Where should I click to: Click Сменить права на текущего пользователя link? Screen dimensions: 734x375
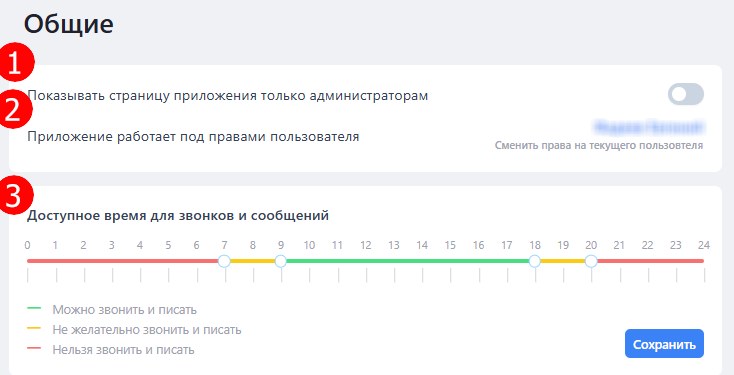pyautogui.click(x=599, y=146)
